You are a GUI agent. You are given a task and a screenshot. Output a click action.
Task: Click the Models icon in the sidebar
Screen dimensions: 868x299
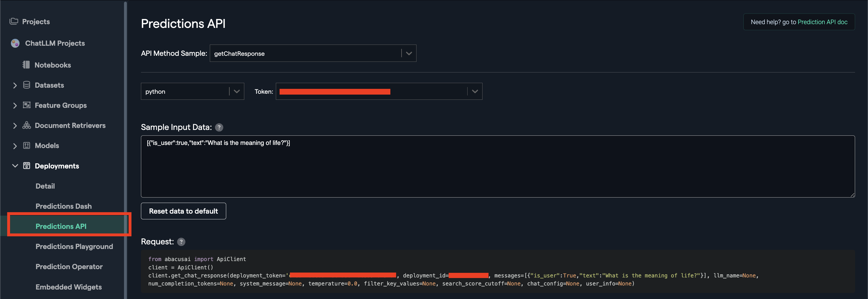(x=27, y=145)
